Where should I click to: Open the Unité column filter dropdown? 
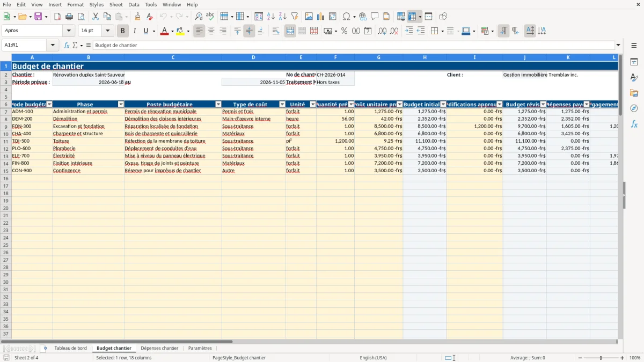[x=313, y=104]
